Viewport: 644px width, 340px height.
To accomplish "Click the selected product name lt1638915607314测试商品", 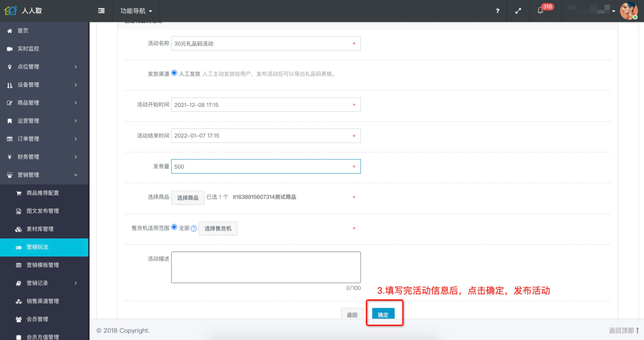I will pyautogui.click(x=264, y=197).
